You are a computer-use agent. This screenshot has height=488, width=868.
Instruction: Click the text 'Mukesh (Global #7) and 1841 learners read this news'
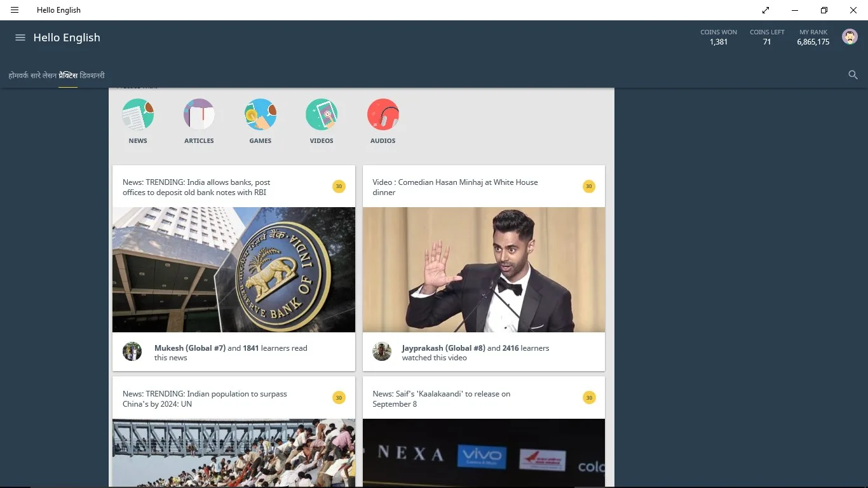click(x=231, y=353)
